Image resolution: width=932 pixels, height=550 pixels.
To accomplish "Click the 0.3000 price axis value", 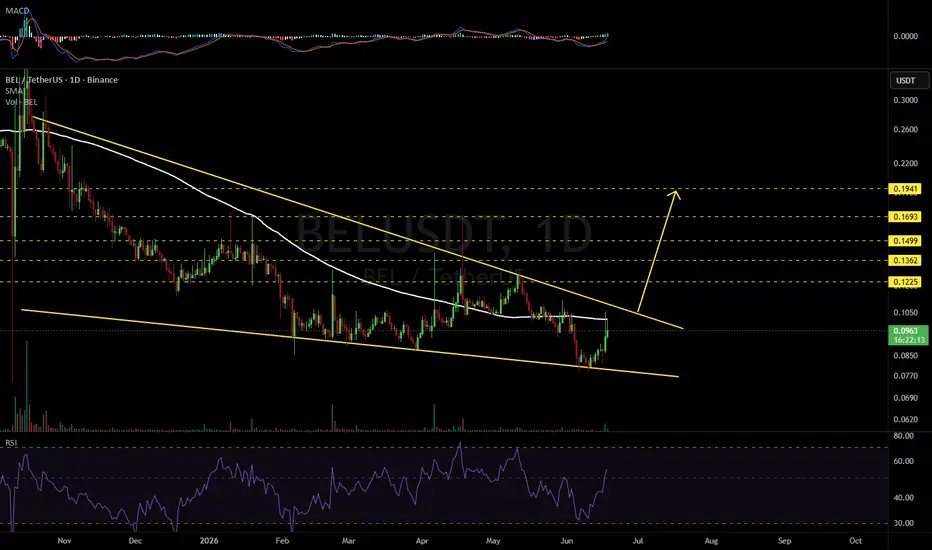I will tap(905, 100).
